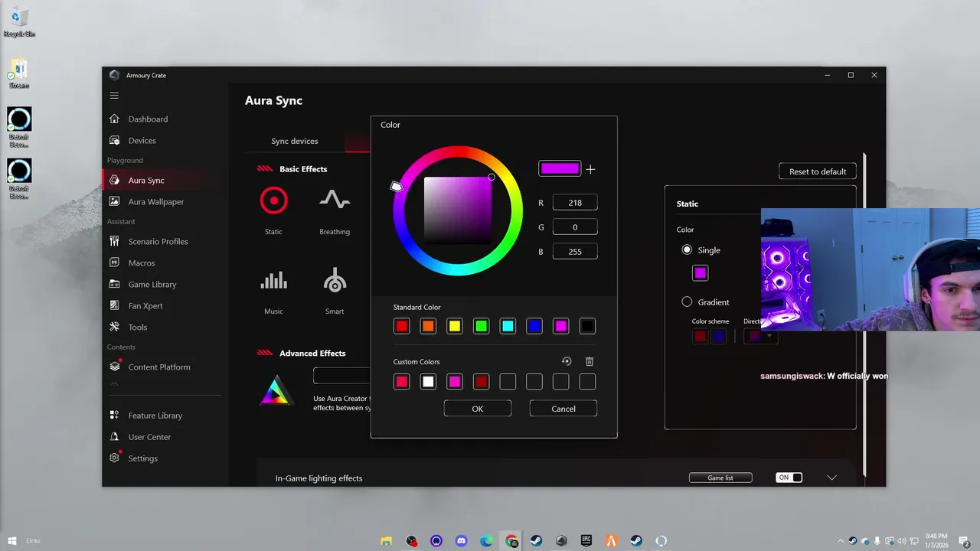
Task: Open File Explorer from taskbar
Action: point(387,541)
